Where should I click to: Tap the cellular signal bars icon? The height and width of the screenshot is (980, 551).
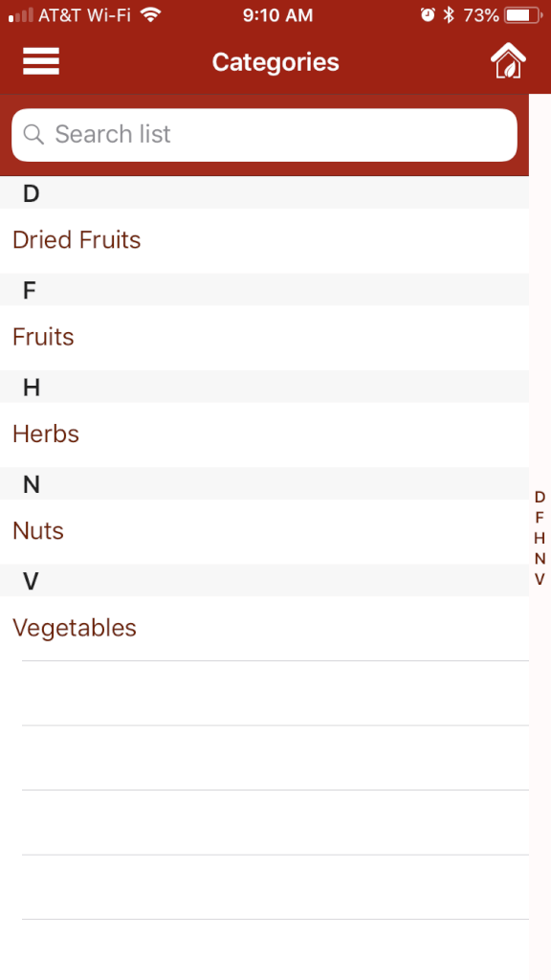point(21,15)
